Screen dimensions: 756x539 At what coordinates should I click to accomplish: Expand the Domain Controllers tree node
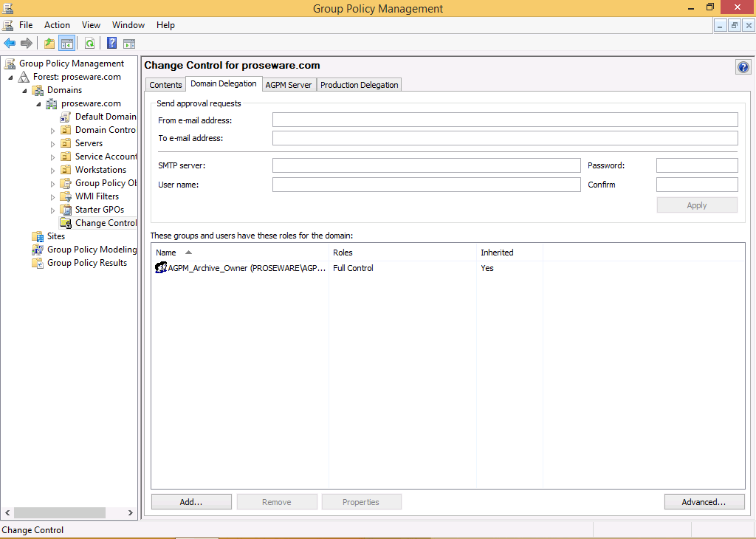click(53, 131)
